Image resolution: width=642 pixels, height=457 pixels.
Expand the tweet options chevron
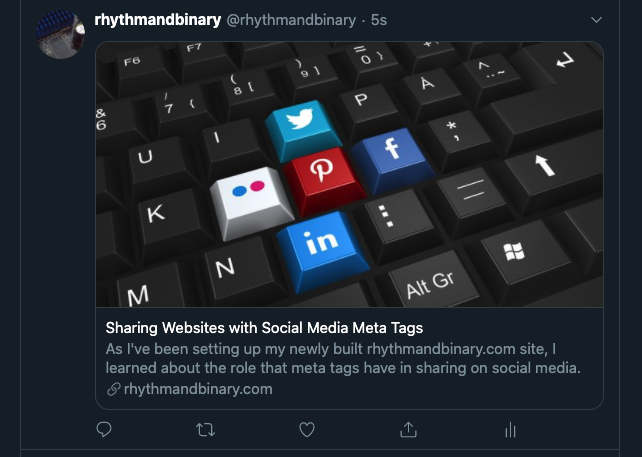point(597,19)
